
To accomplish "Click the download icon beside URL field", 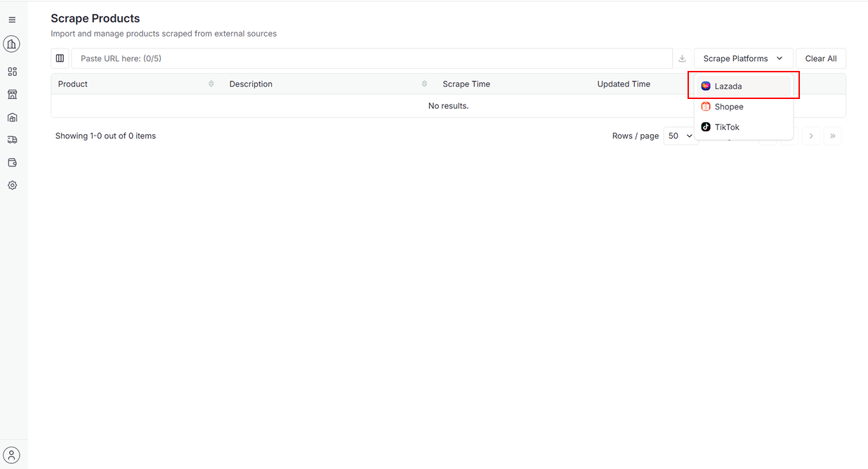I will (x=682, y=59).
